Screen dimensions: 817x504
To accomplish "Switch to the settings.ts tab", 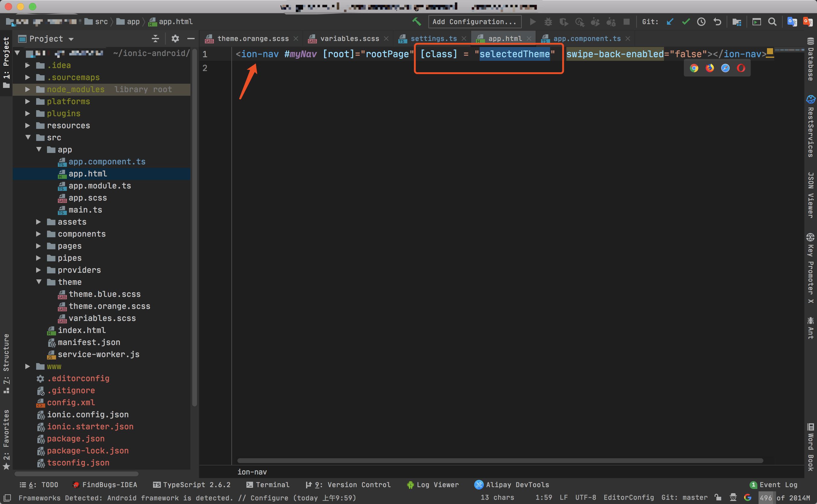I will [x=433, y=39].
